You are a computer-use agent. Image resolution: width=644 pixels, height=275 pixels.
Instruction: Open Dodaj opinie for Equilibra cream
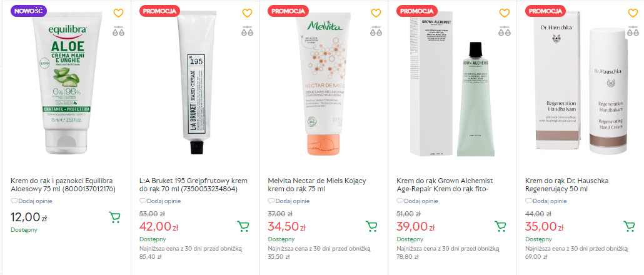[x=32, y=201]
